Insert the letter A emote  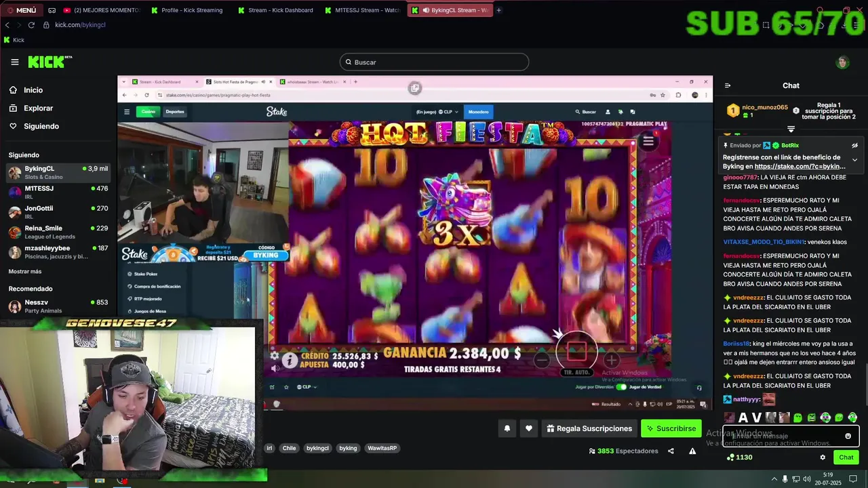coord(743,418)
